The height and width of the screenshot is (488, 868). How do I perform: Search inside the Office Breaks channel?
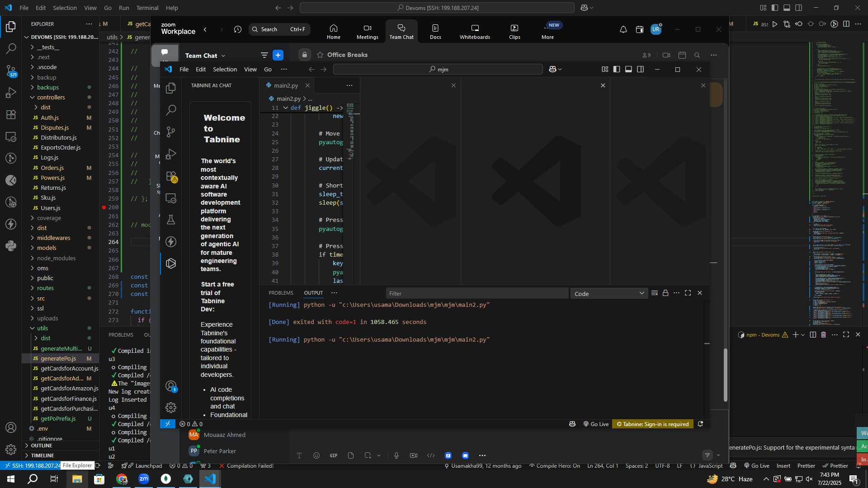coord(697,55)
